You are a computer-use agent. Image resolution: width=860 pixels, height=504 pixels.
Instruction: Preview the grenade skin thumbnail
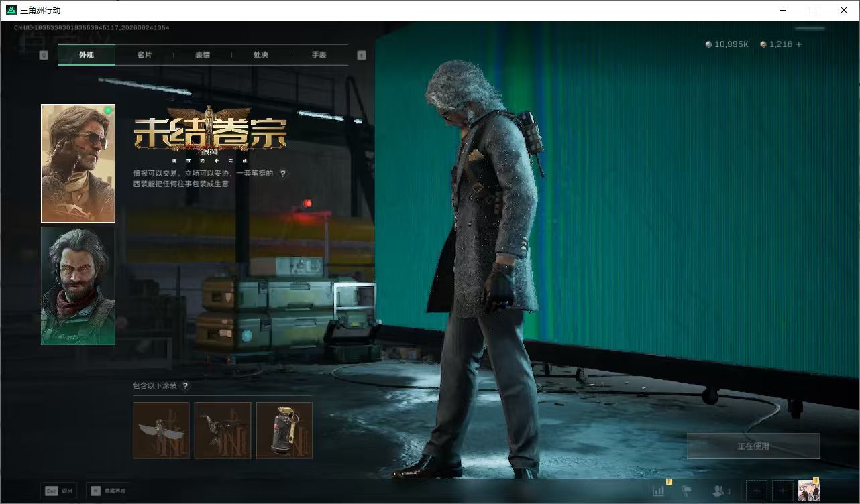(x=284, y=430)
